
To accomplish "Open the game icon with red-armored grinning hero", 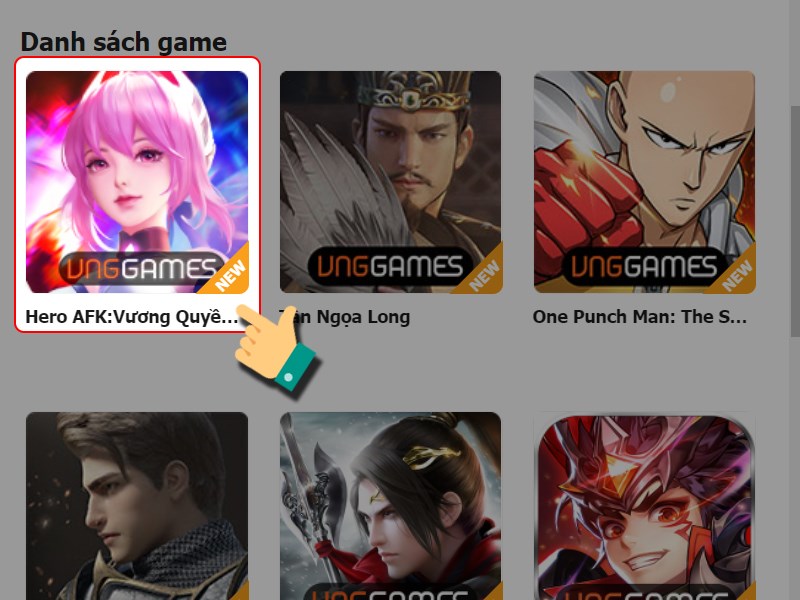I will tap(644, 506).
